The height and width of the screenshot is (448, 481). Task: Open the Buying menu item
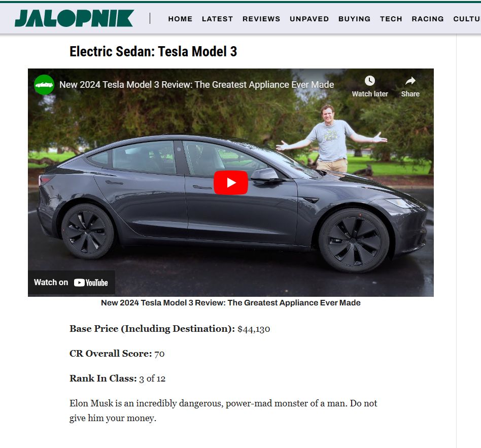coord(354,19)
